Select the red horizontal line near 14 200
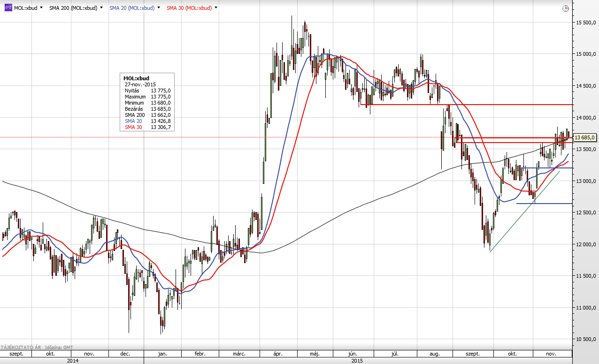 click(466, 105)
